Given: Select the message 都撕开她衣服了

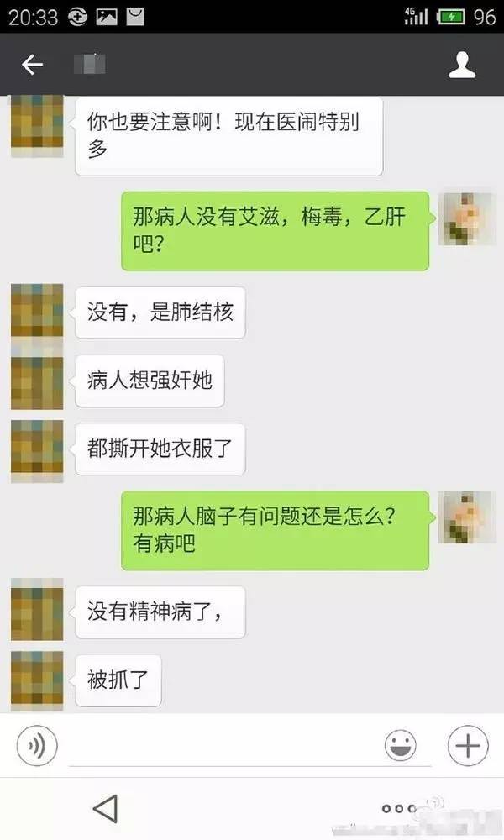Looking at the screenshot, I should point(160,449).
